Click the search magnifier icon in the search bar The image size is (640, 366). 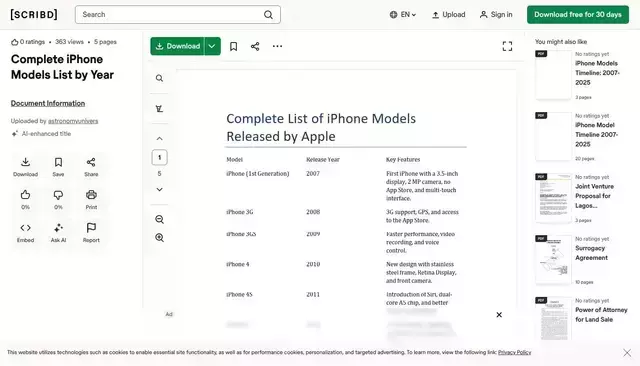point(268,15)
